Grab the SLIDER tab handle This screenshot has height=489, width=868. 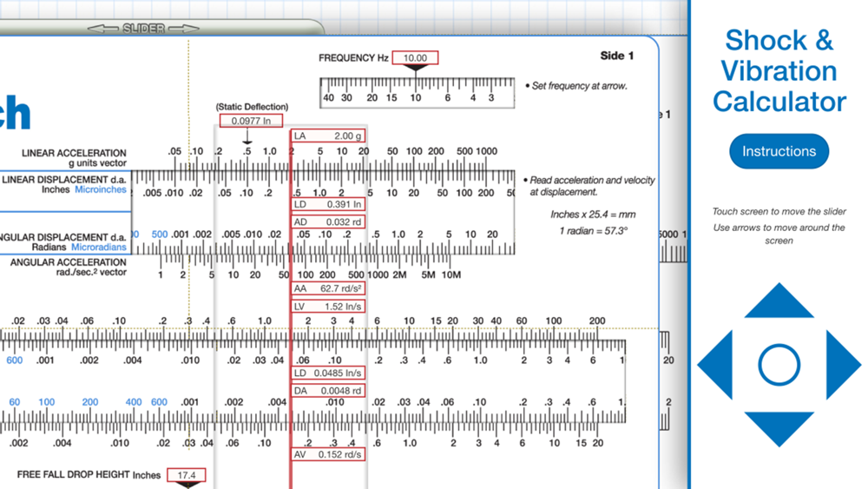pos(143,29)
